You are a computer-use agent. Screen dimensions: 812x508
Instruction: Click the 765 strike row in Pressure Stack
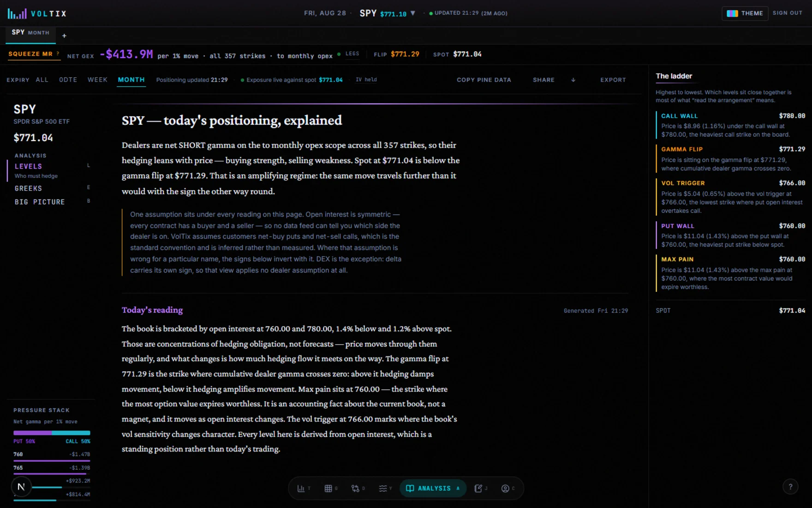click(52, 469)
